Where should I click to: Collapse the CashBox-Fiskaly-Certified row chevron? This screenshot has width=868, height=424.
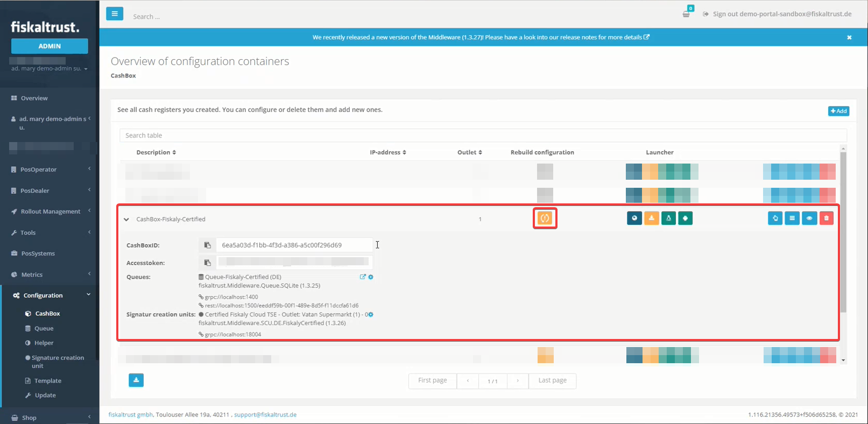126,220
